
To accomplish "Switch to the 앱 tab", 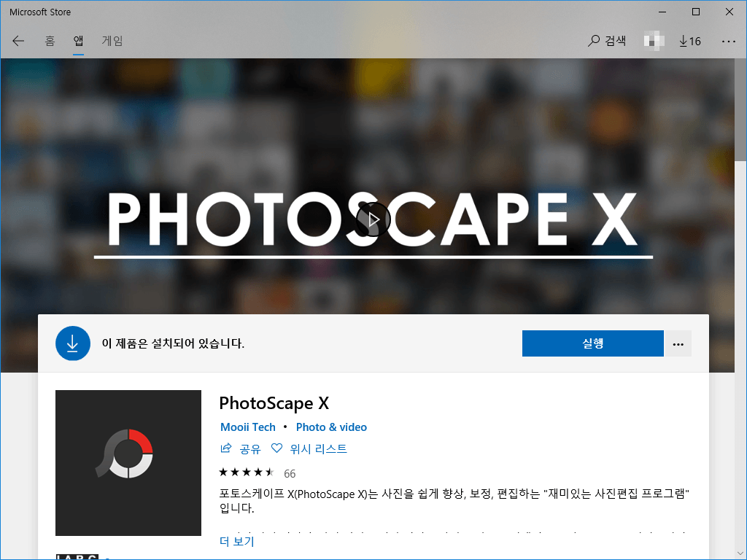I will click(x=79, y=41).
